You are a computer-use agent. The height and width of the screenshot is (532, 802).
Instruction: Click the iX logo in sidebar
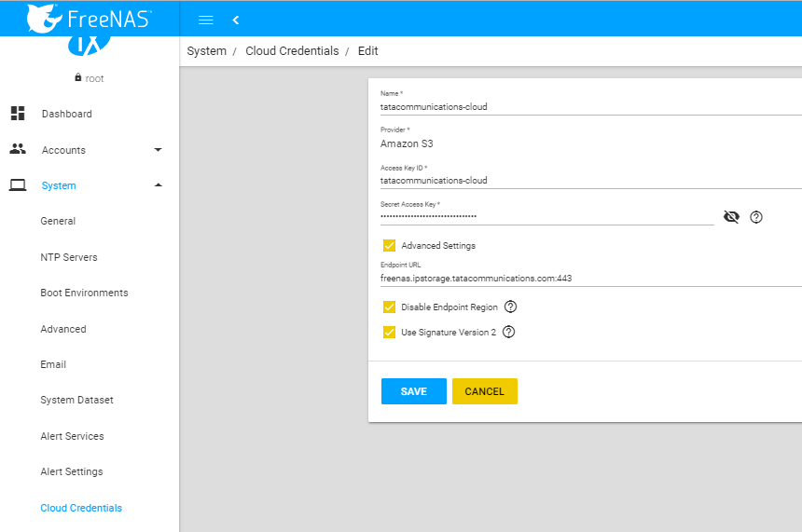pyautogui.click(x=90, y=46)
